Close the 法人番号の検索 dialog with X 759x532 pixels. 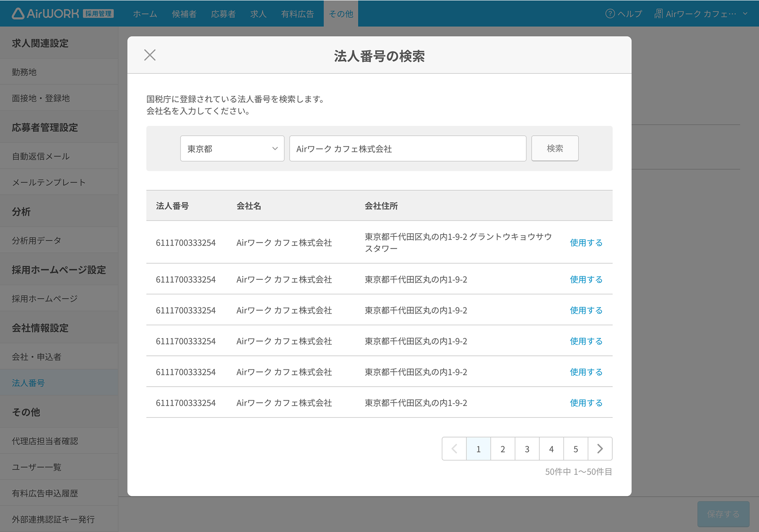pyautogui.click(x=150, y=55)
